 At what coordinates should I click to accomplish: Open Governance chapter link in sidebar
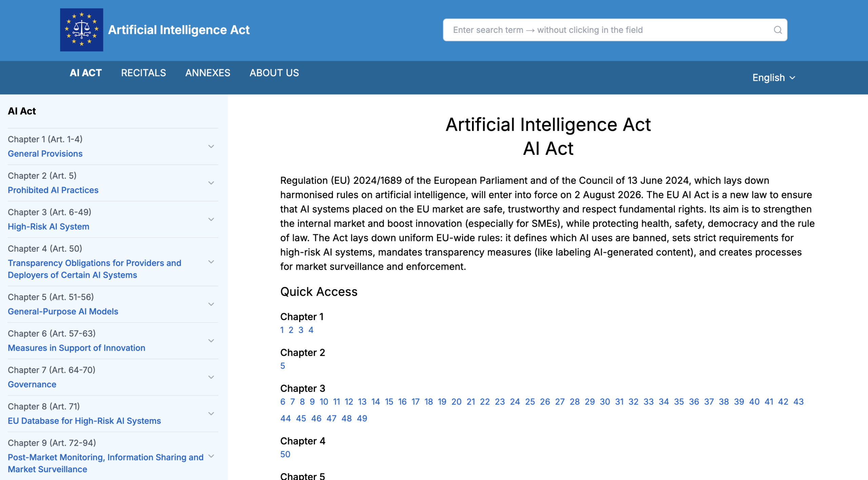click(x=32, y=384)
